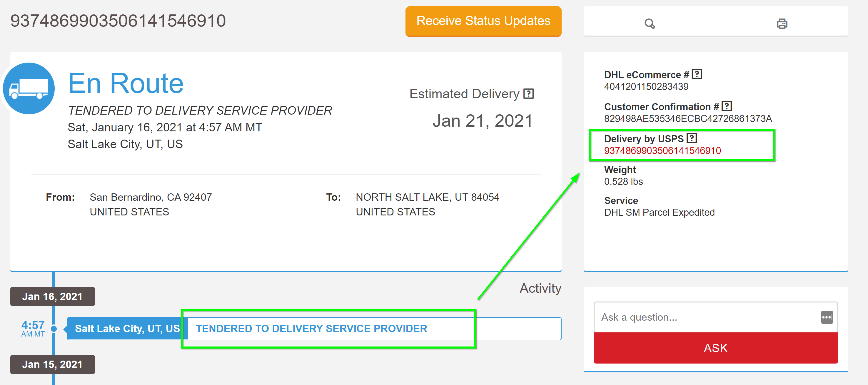This screenshot has height=385, width=868.
Task: Click the Salt Lake City, UT, US activity tag
Action: point(127,328)
